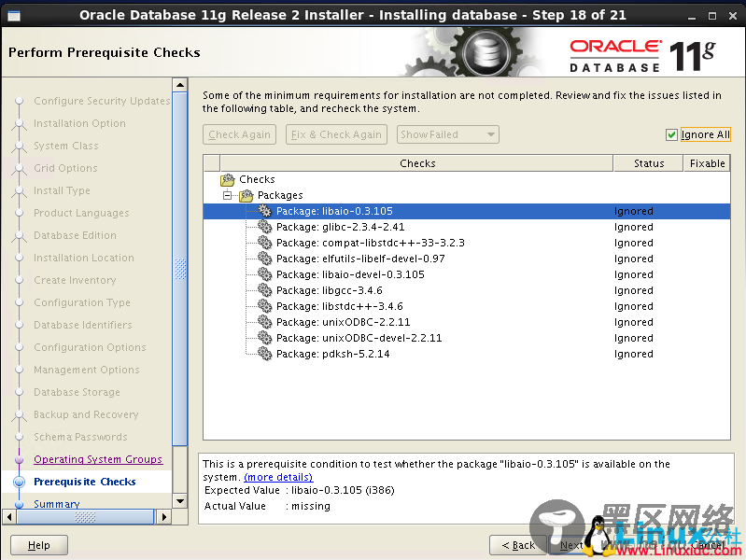
Task: Click Fix & Check Again button
Action: (x=336, y=134)
